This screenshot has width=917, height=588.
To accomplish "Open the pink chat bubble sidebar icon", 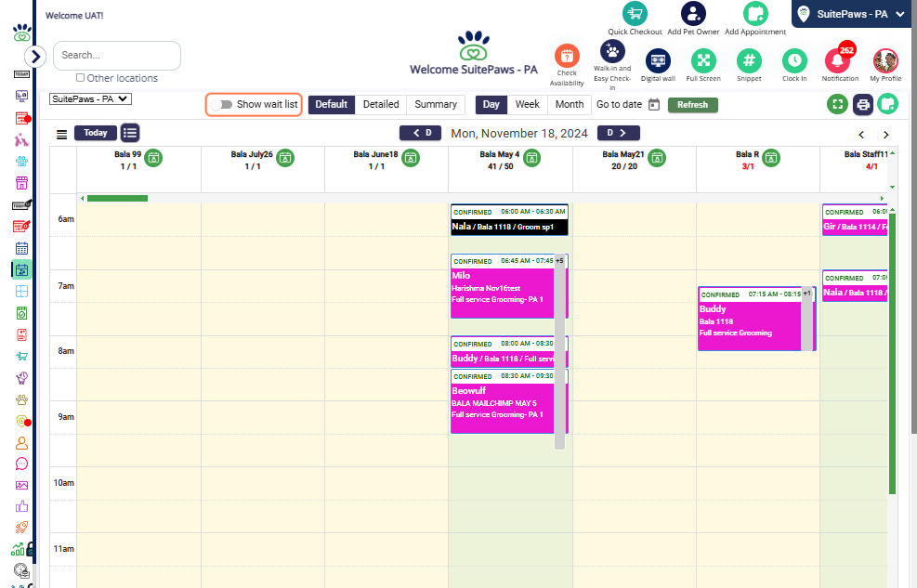I will pos(21,464).
